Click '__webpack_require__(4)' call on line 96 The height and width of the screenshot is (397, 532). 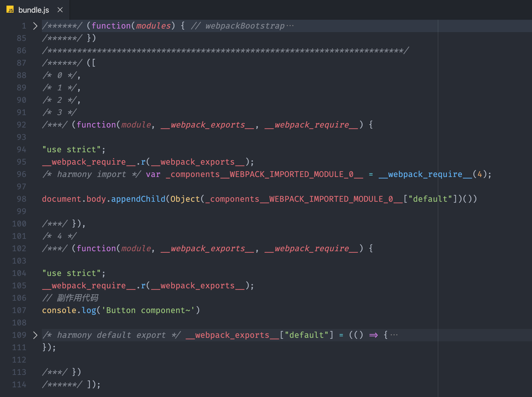433,174
